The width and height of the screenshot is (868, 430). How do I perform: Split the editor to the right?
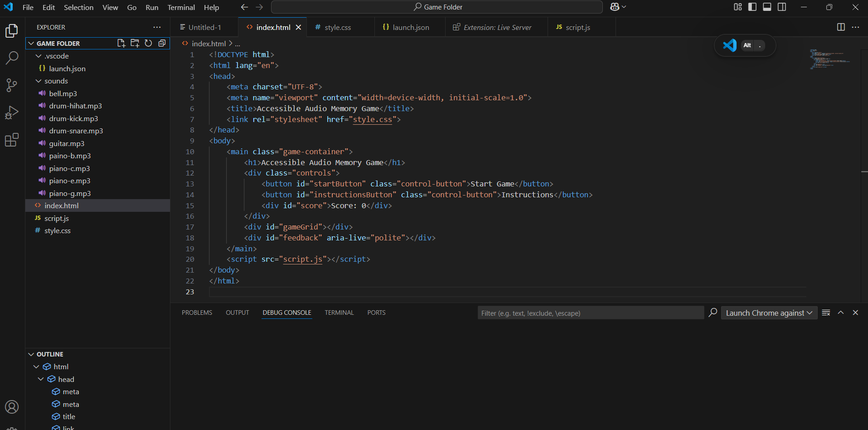tap(841, 27)
